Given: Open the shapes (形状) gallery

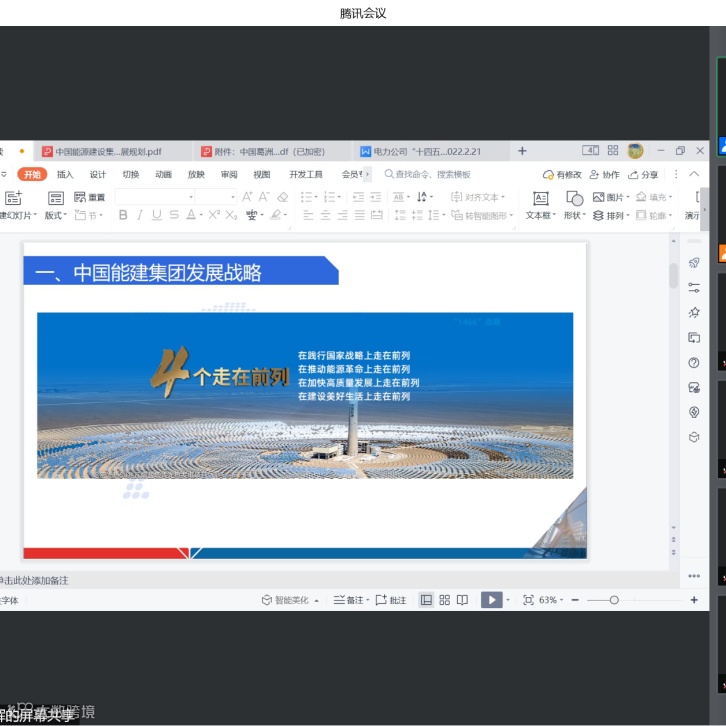Looking at the screenshot, I should point(575,205).
